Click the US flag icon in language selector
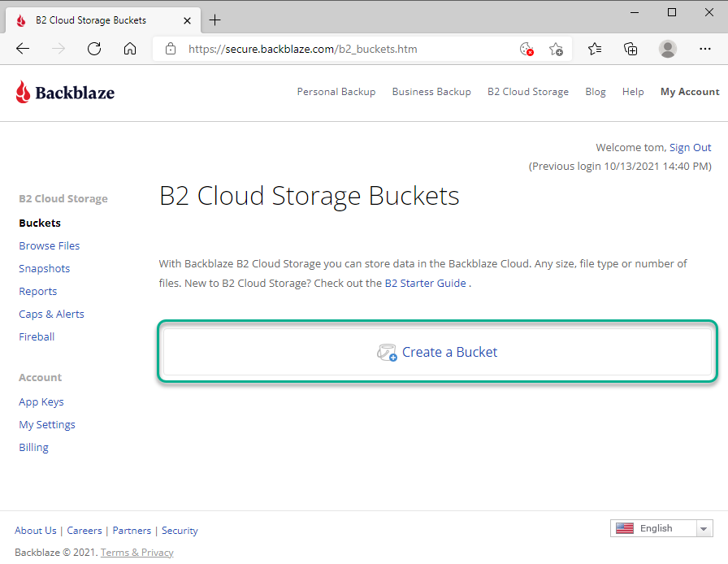728x564 pixels. tap(625, 528)
